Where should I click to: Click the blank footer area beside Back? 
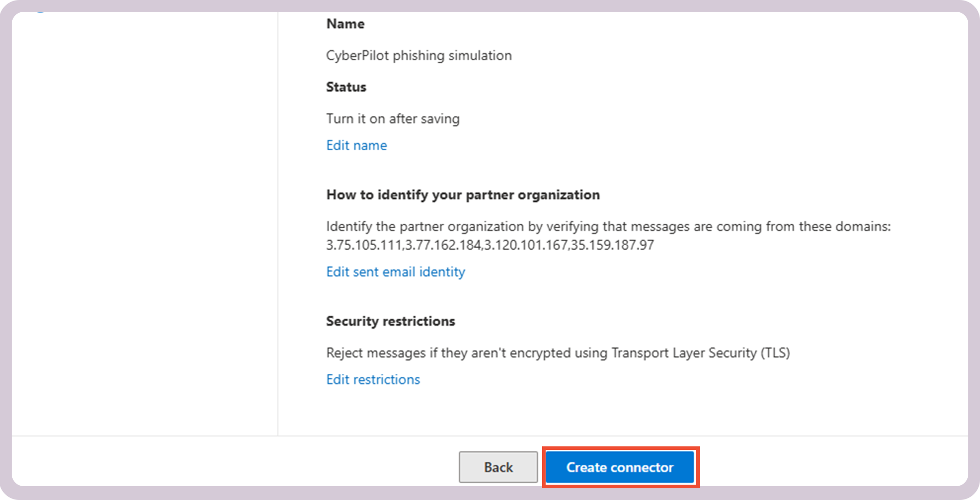[357, 467]
